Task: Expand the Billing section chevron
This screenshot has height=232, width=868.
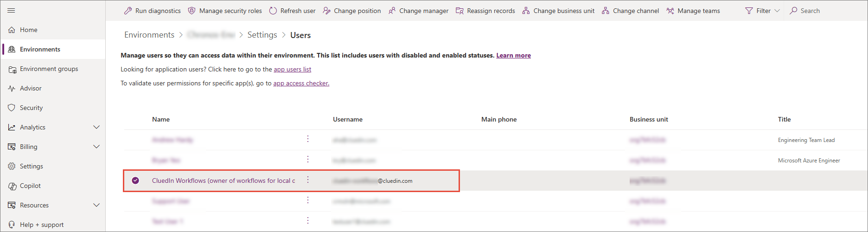Action: click(x=96, y=147)
